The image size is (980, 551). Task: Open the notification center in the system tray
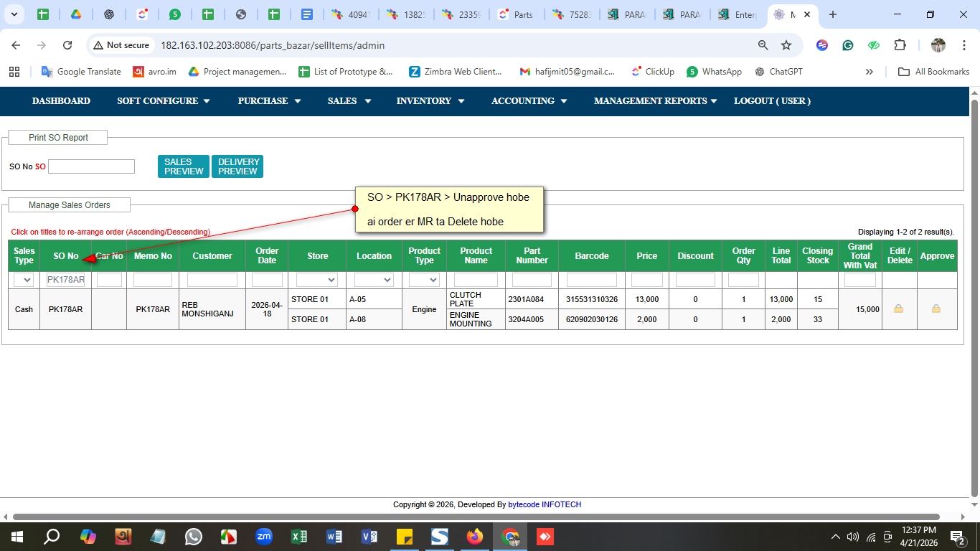[x=957, y=537]
